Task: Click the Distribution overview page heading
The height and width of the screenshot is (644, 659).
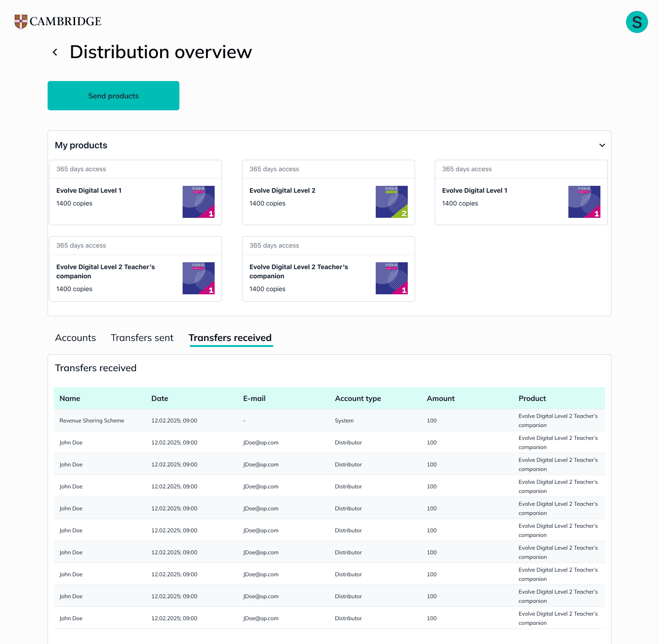Action: pyautogui.click(x=161, y=52)
